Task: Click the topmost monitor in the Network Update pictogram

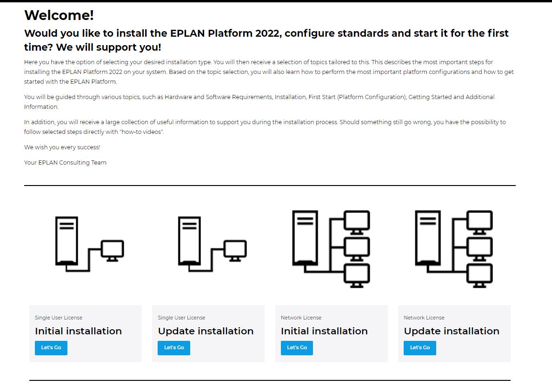Action: click(479, 220)
